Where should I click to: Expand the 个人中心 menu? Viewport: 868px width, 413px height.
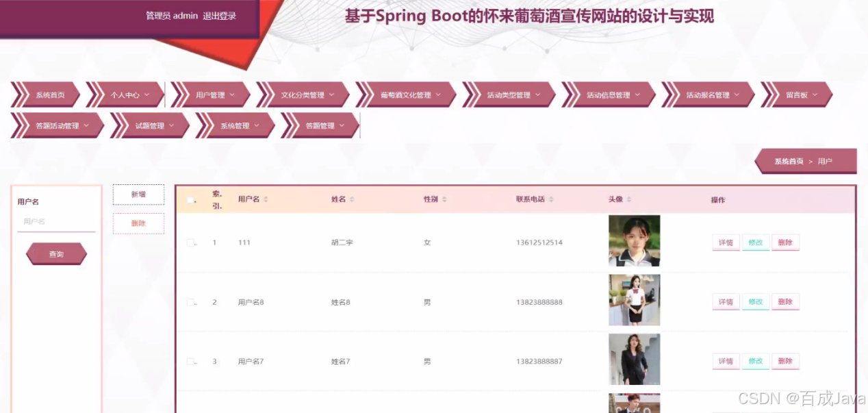point(125,95)
